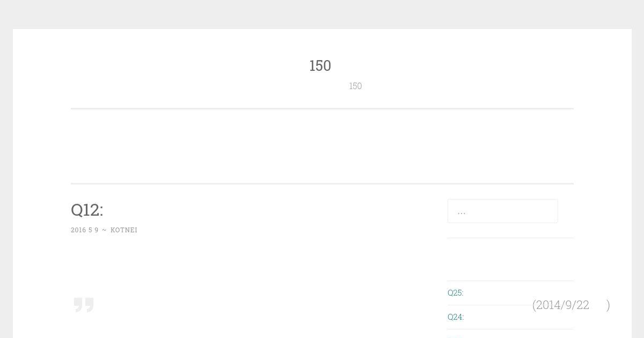Select the Q24 entry in recent posts
Image resolution: width=644 pixels, height=338 pixels.
pos(455,317)
